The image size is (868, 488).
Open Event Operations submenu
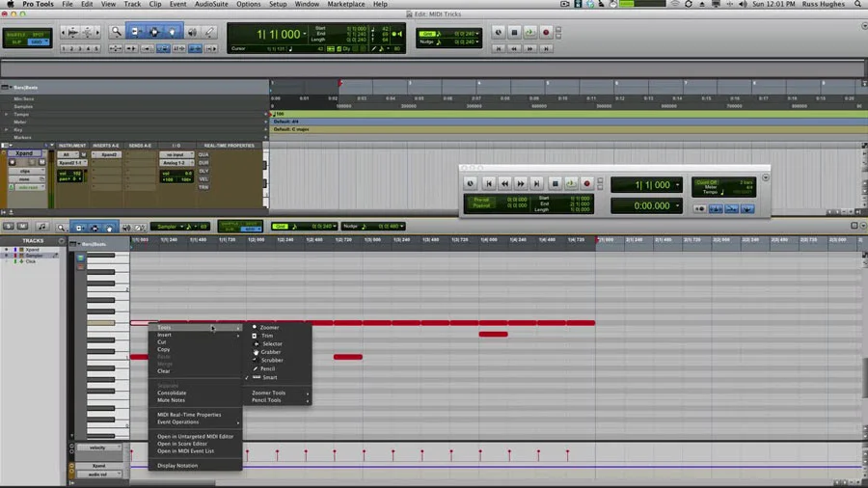click(x=196, y=422)
